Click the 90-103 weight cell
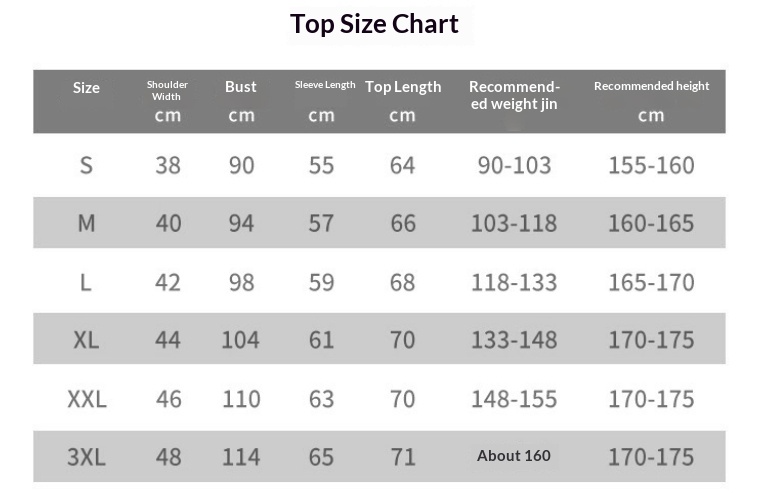780x493 pixels. pyautogui.click(x=514, y=165)
